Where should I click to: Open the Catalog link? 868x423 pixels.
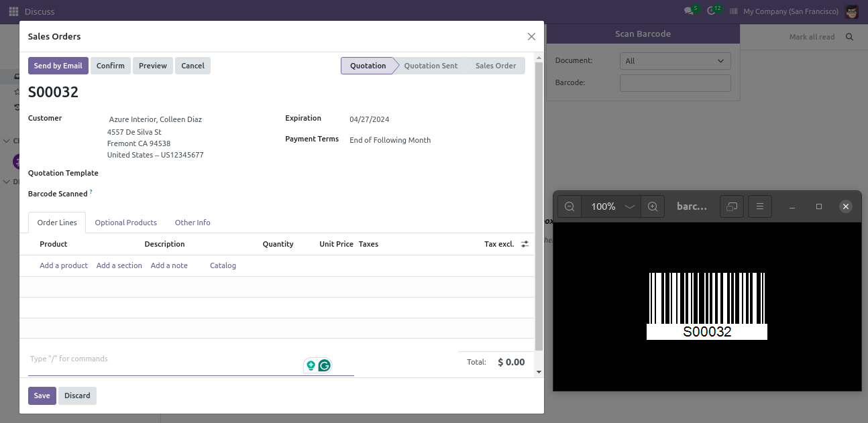[x=223, y=265]
